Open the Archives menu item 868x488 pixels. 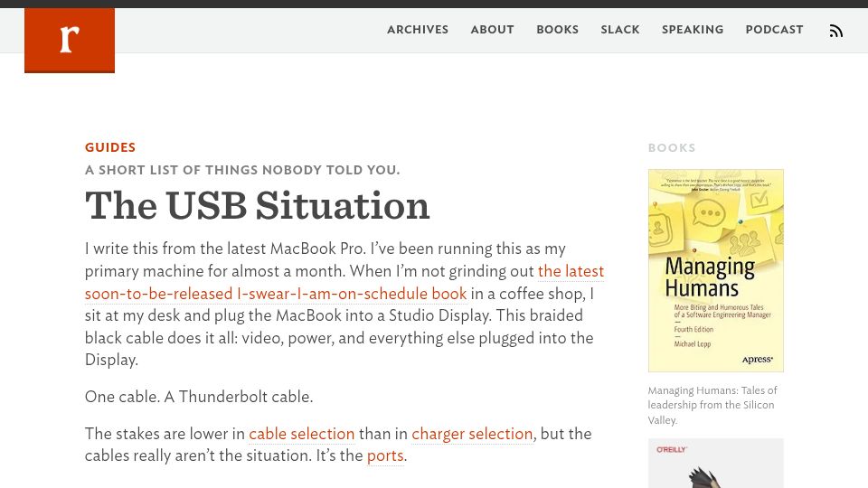418,30
